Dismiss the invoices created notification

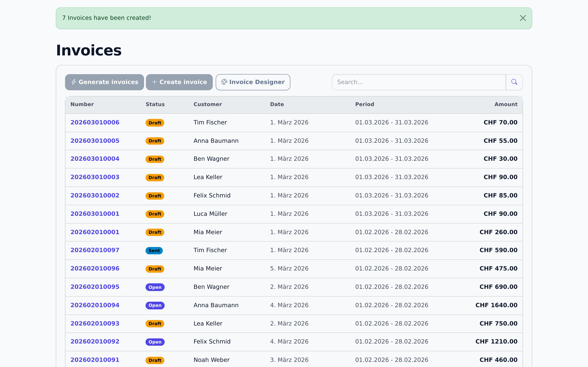click(x=523, y=18)
